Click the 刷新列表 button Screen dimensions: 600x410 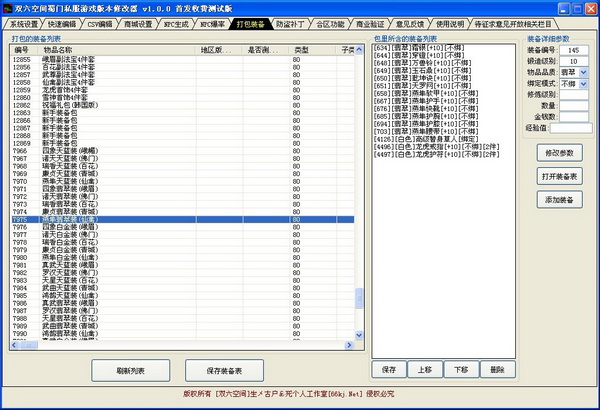click(x=130, y=370)
